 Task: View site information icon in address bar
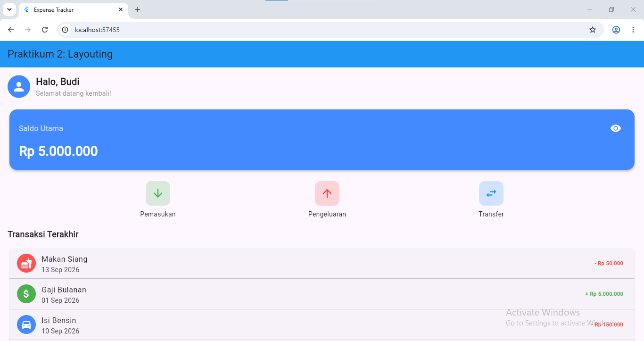click(x=66, y=30)
